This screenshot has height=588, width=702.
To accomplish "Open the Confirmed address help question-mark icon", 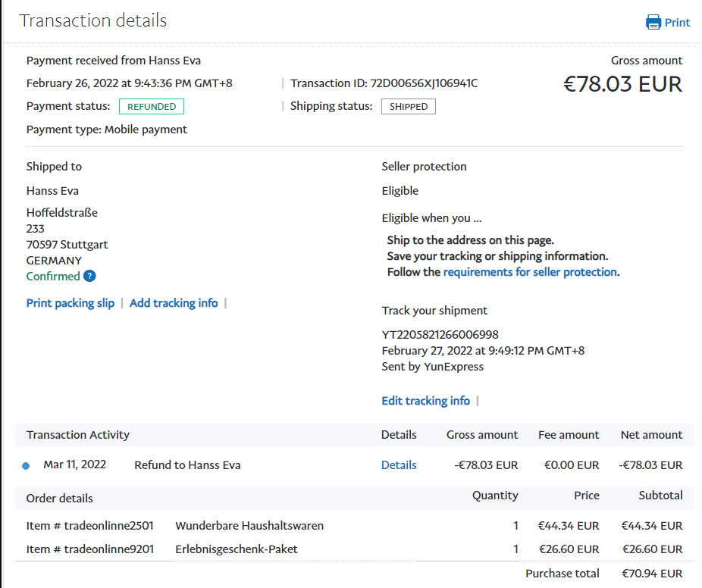I will click(x=89, y=277).
